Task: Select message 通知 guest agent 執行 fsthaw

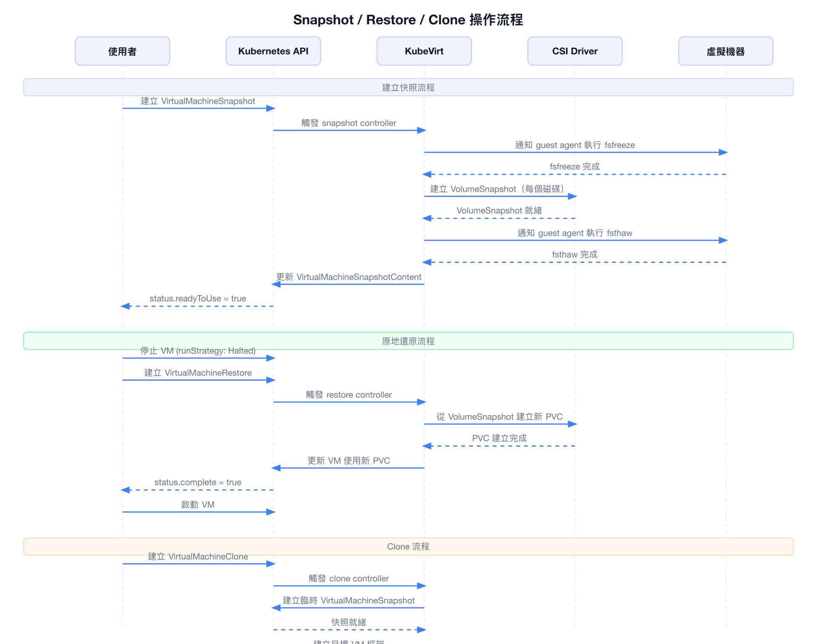Action: [x=575, y=233]
